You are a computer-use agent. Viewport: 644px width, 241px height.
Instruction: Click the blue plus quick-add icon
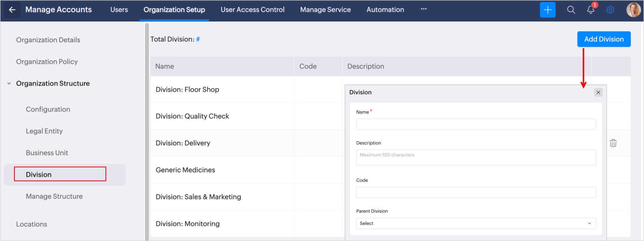(547, 10)
